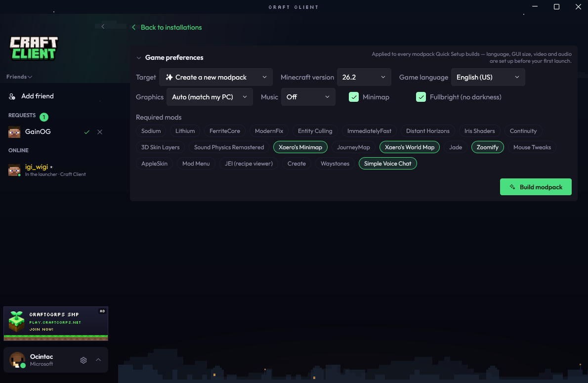Toggle the ModernFix mod chip
Image resolution: width=588 pixels, height=383 pixels.
pos(269,131)
